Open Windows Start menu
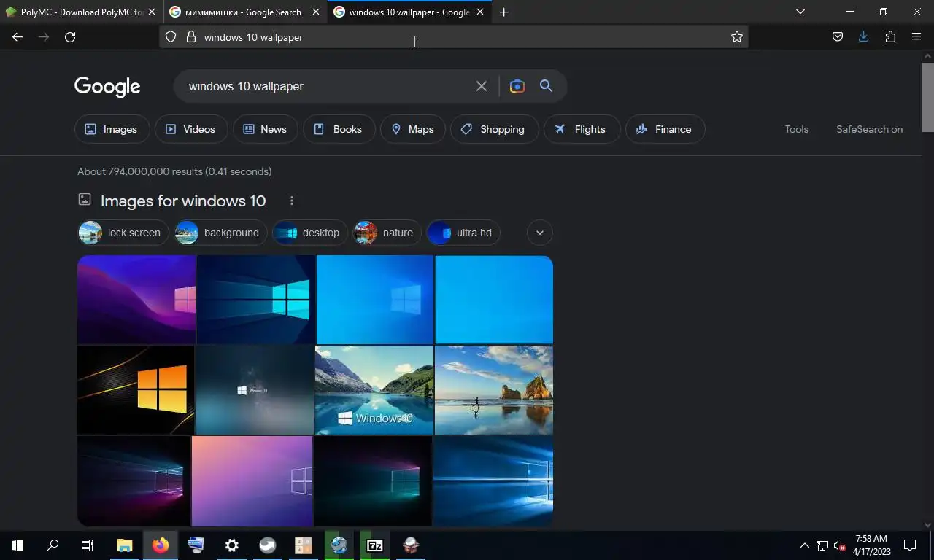 tap(18, 545)
